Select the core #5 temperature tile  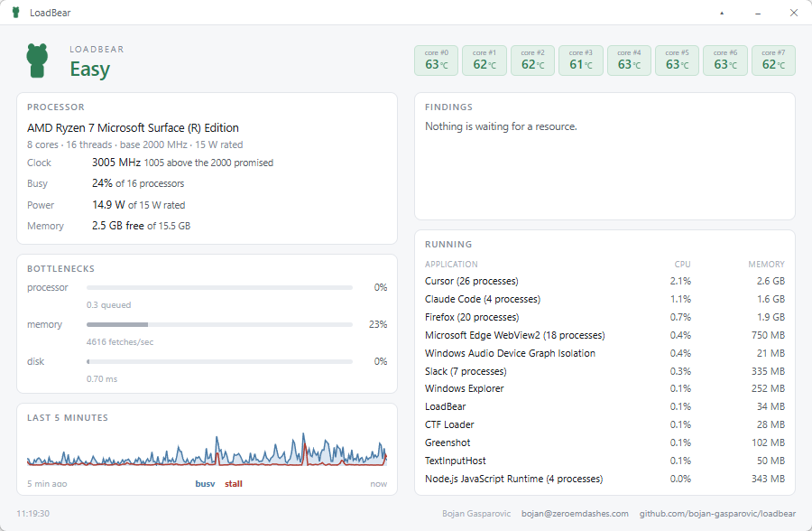point(677,61)
